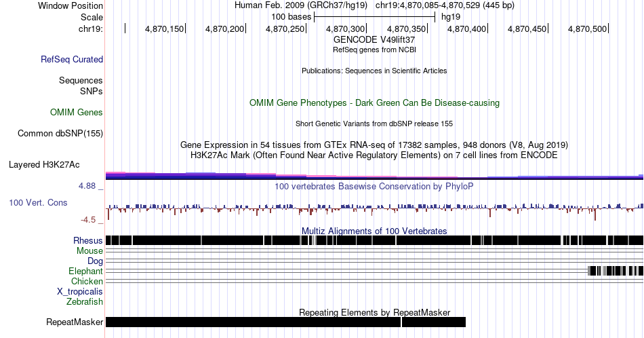Click the Scale label
The image size is (644, 338).
coord(92,17)
